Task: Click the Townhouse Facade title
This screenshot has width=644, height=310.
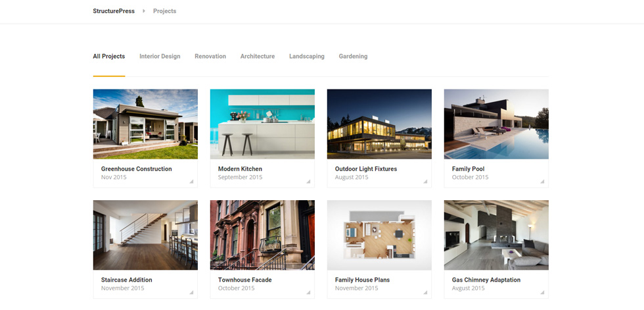Action: pos(244,280)
